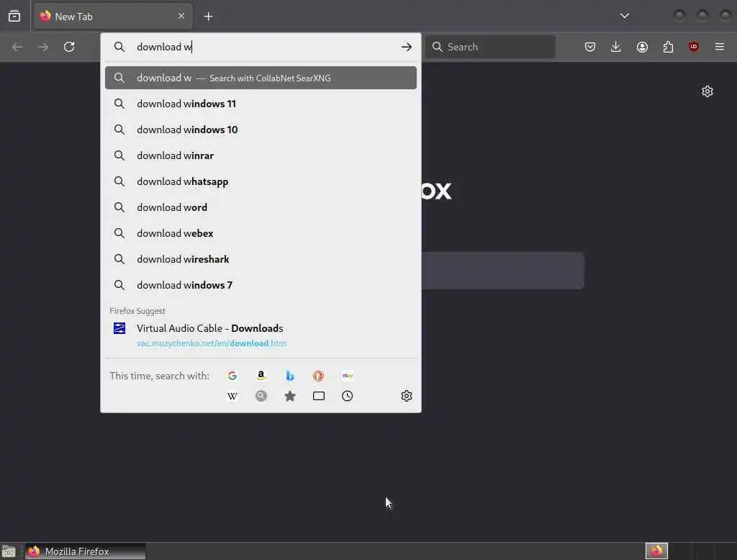
Task: Open the Extensions panel
Action: [x=668, y=47]
